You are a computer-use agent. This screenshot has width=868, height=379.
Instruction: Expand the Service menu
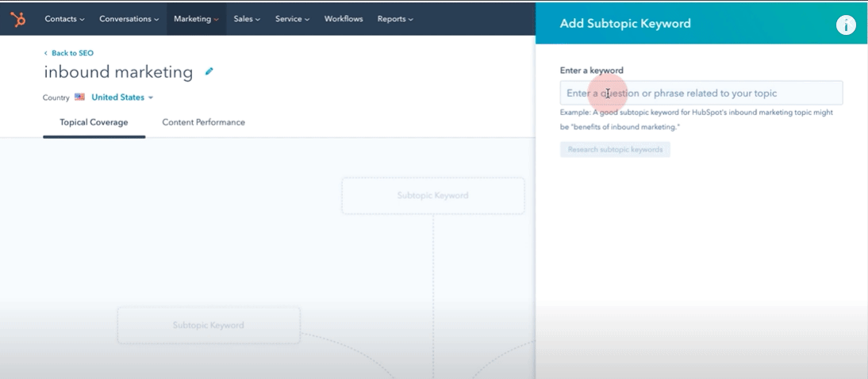[292, 19]
